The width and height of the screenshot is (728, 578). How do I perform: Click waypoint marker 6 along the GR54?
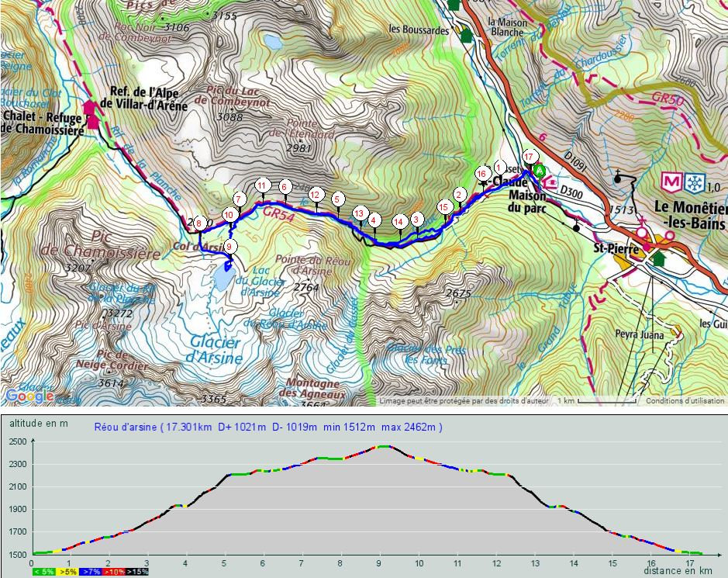coord(285,187)
